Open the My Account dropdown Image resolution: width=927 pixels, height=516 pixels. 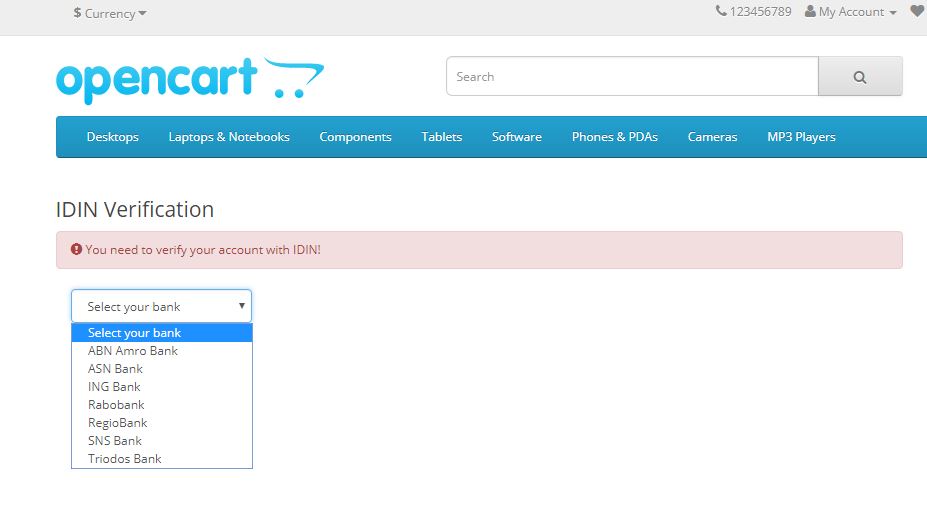851,12
